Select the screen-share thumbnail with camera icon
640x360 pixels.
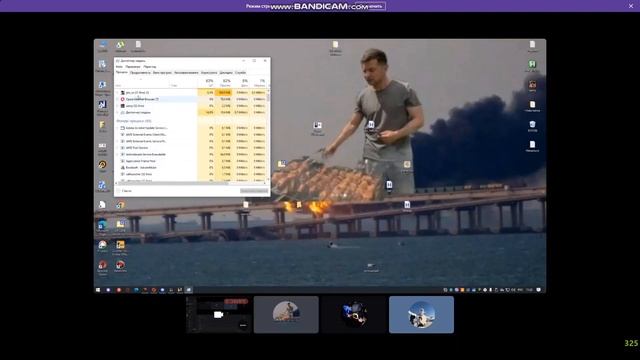(218, 315)
